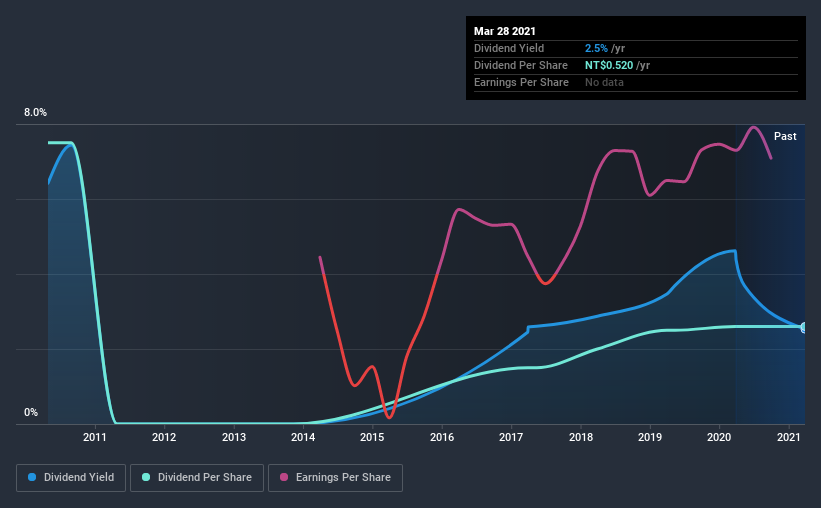Click the Mar 28 2021 tooltip date
Image resolution: width=821 pixels, height=508 pixels.
pos(505,31)
